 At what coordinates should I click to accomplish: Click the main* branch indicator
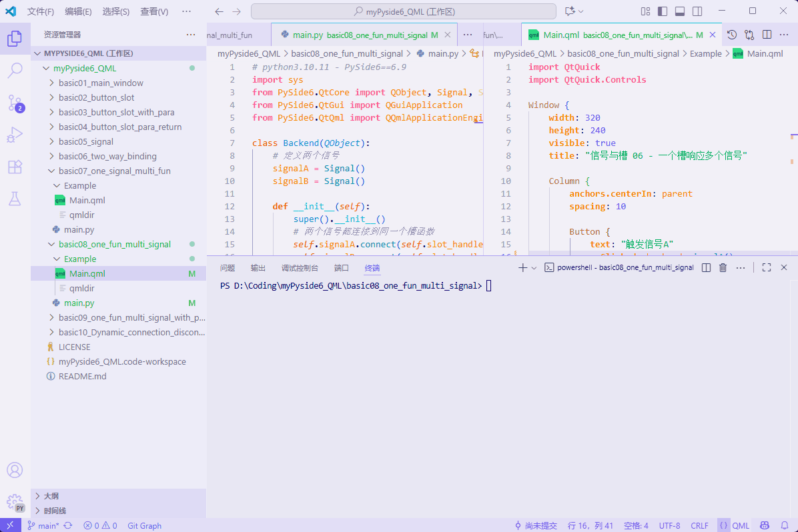tap(44, 525)
